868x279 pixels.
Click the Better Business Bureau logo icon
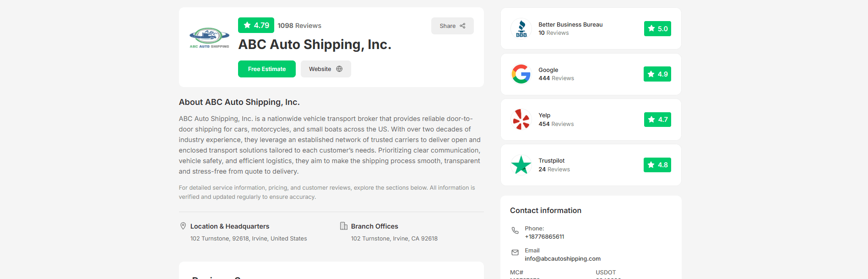point(521,28)
